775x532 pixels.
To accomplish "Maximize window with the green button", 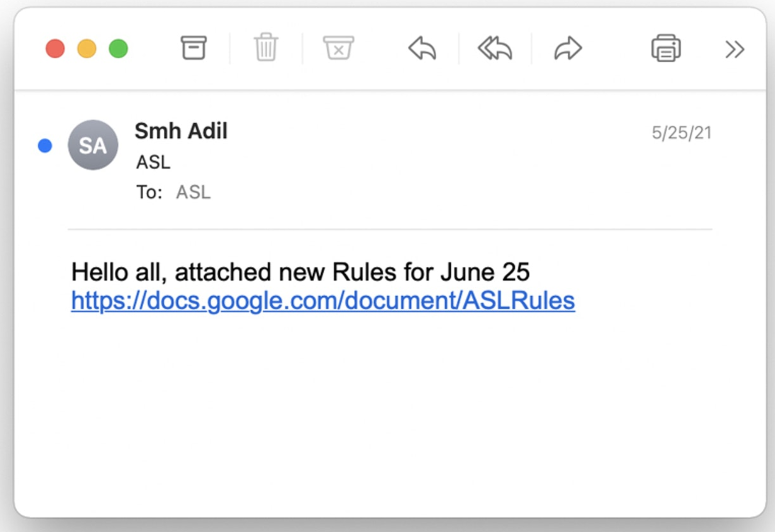I will click(118, 48).
